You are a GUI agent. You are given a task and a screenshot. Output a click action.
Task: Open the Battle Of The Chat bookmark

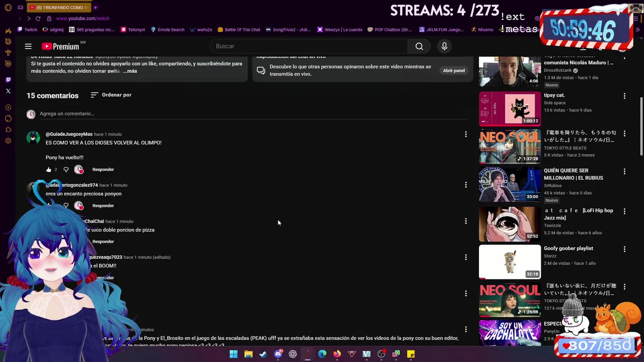pos(239,30)
